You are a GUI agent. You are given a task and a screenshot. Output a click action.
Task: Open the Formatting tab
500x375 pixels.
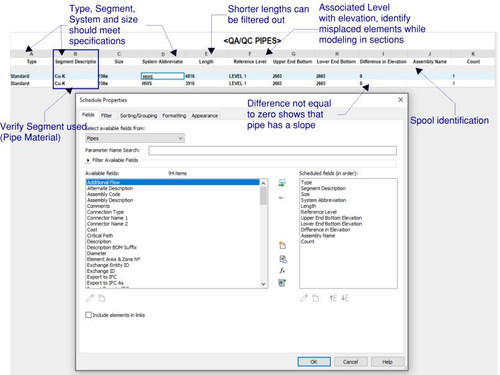[x=174, y=116]
